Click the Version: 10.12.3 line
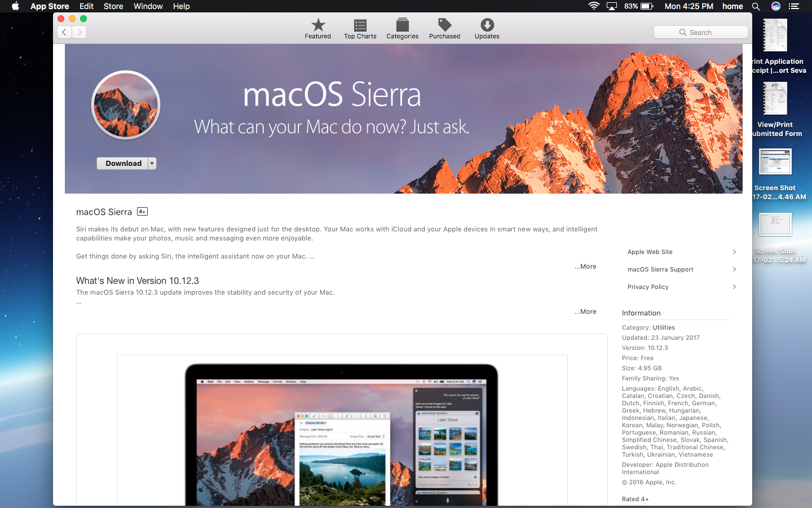The height and width of the screenshot is (508, 812). 645,348
